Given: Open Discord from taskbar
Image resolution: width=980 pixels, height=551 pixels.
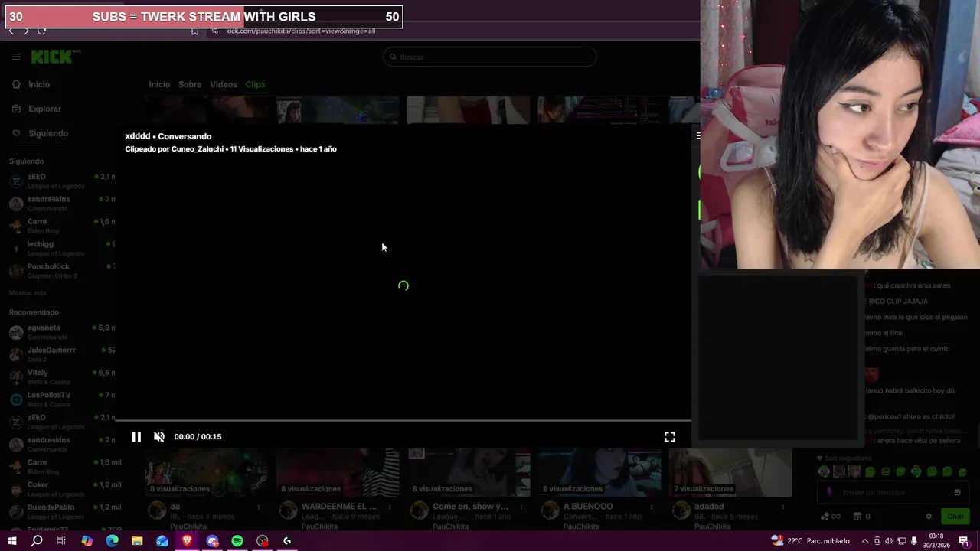Looking at the screenshot, I should coord(212,541).
